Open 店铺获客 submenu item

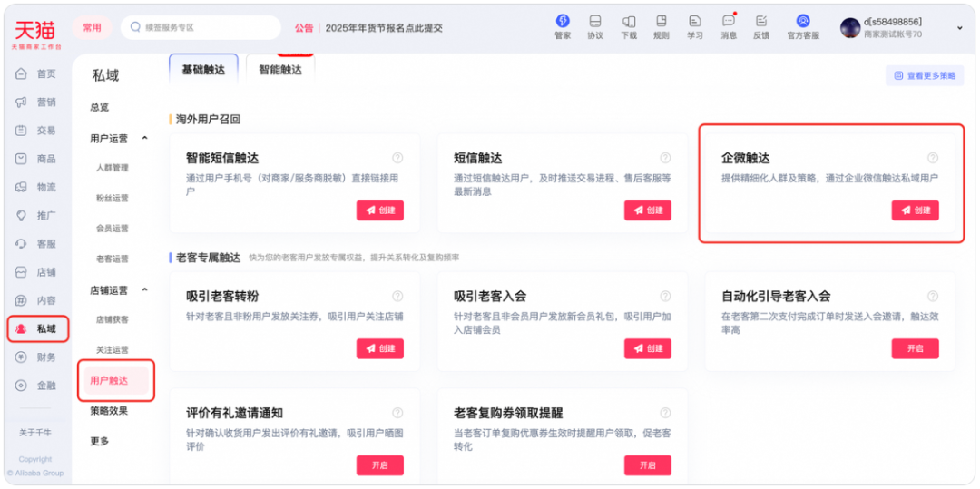[113, 319]
